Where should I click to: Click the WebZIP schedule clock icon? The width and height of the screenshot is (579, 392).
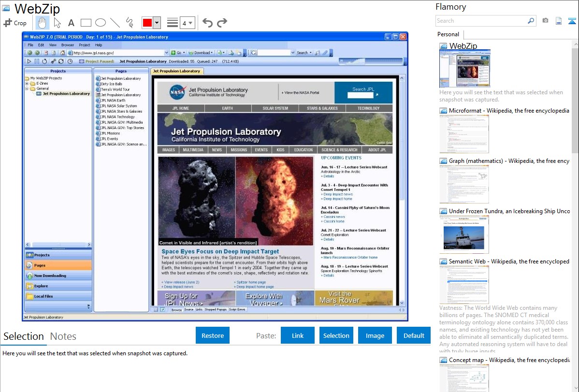(x=70, y=61)
